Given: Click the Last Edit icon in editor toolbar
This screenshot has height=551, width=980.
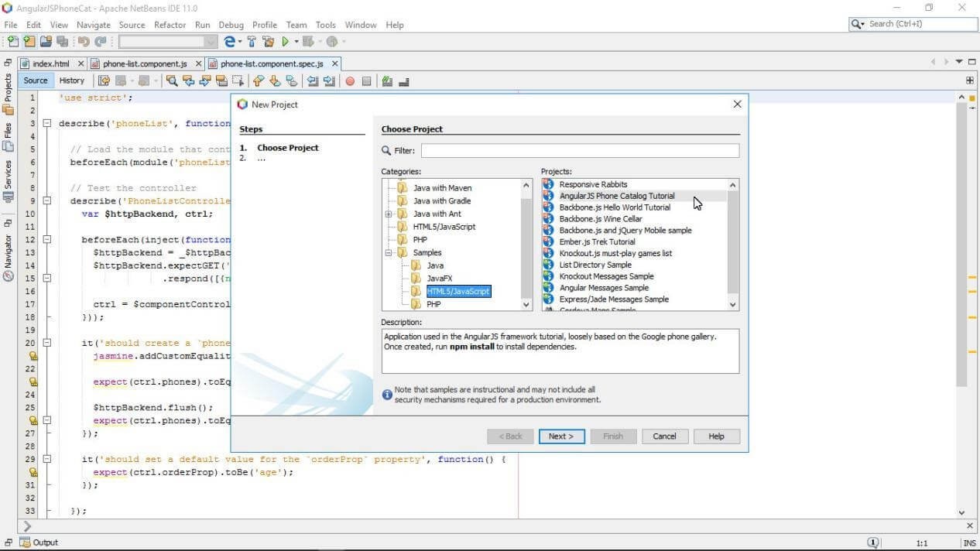Looking at the screenshot, I should [104, 80].
